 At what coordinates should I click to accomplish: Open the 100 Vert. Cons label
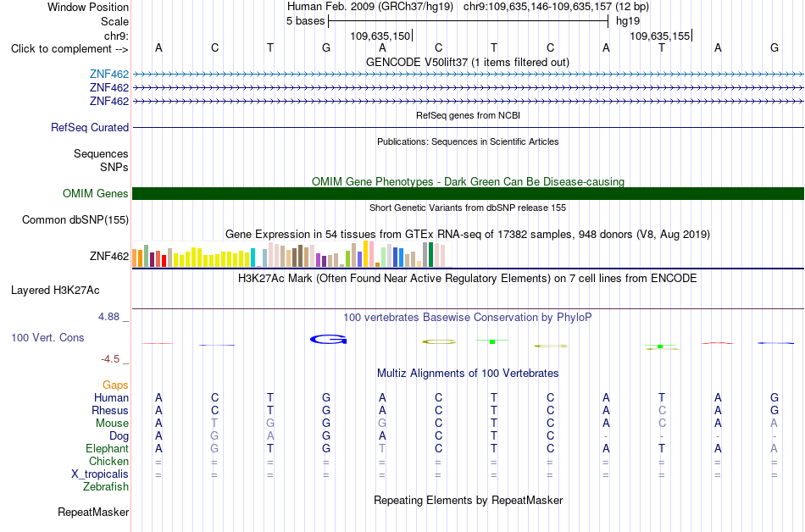(x=47, y=337)
